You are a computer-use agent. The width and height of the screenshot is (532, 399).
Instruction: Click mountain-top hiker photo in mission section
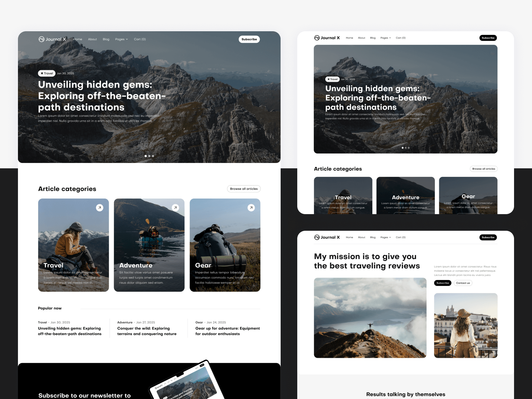pyautogui.click(x=370, y=318)
